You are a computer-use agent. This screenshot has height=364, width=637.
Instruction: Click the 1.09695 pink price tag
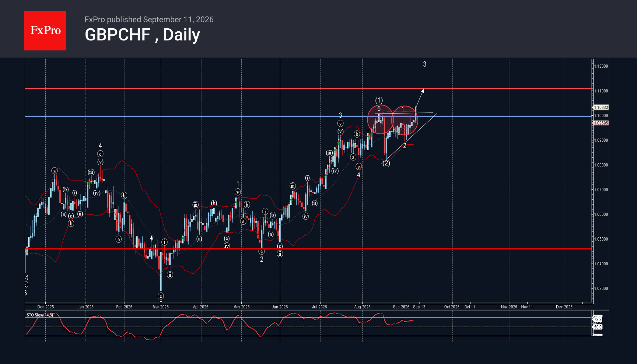click(601, 123)
